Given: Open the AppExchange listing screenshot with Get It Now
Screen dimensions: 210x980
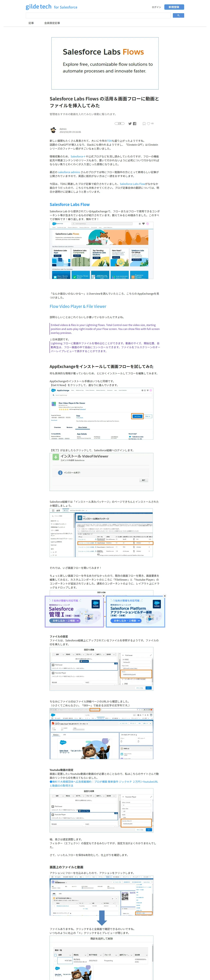Looking at the screenshot, I should click(101, 414).
